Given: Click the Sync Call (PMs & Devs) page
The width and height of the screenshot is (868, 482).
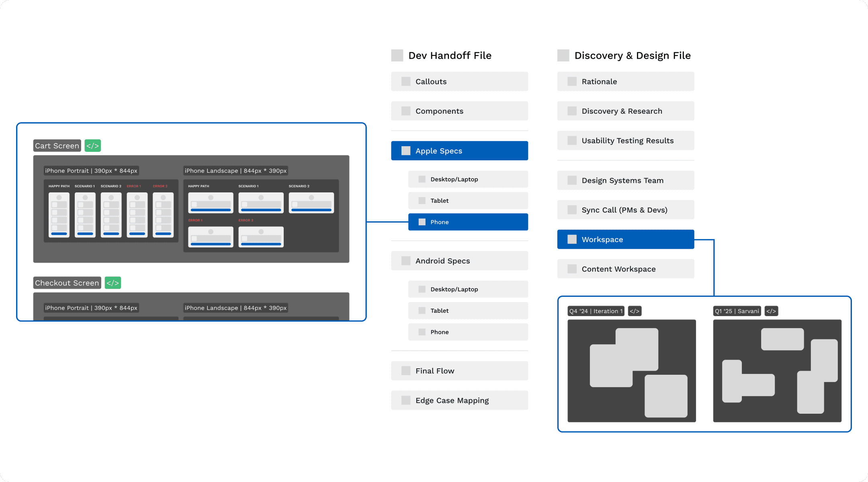Looking at the screenshot, I should (625, 210).
